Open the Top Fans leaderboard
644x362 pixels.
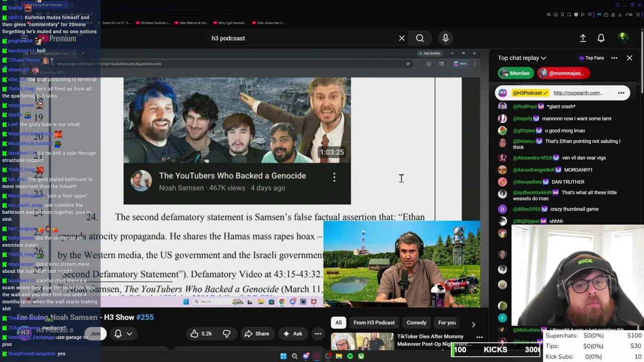(x=592, y=58)
